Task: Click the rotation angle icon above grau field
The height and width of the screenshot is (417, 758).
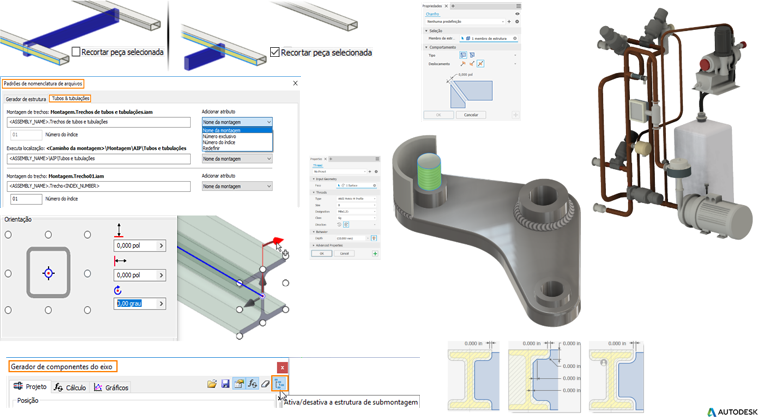Action: 118,290
